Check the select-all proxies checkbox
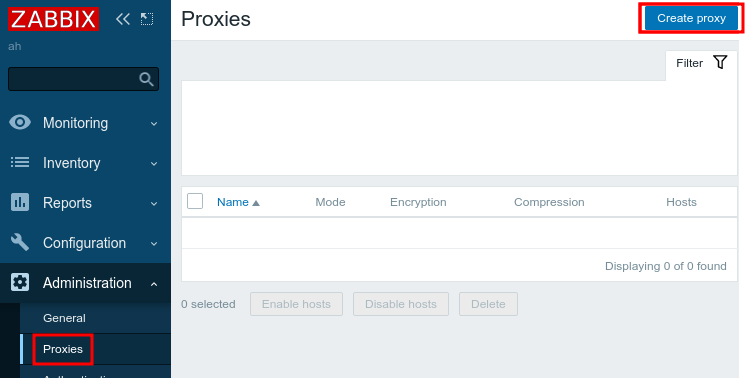The height and width of the screenshot is (378, 750). tap(195, 201)
